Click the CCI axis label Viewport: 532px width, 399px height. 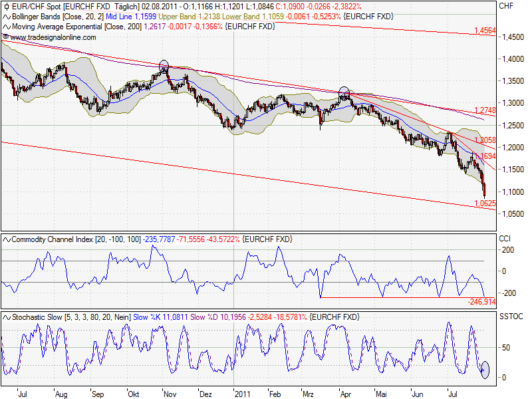[x=505, y=239]
